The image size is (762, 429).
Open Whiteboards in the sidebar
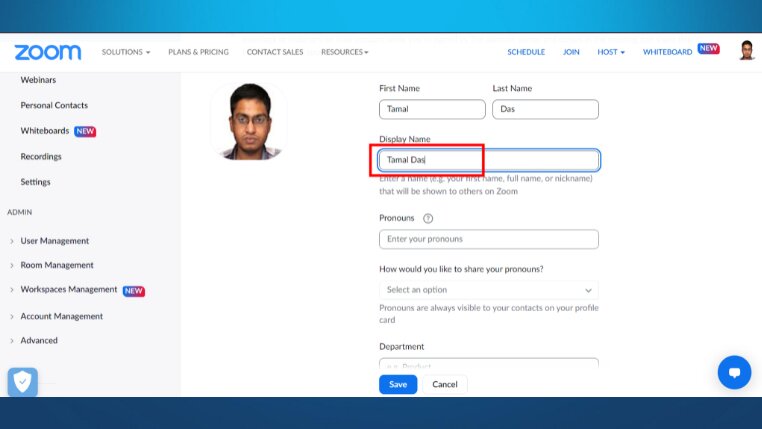45,131
